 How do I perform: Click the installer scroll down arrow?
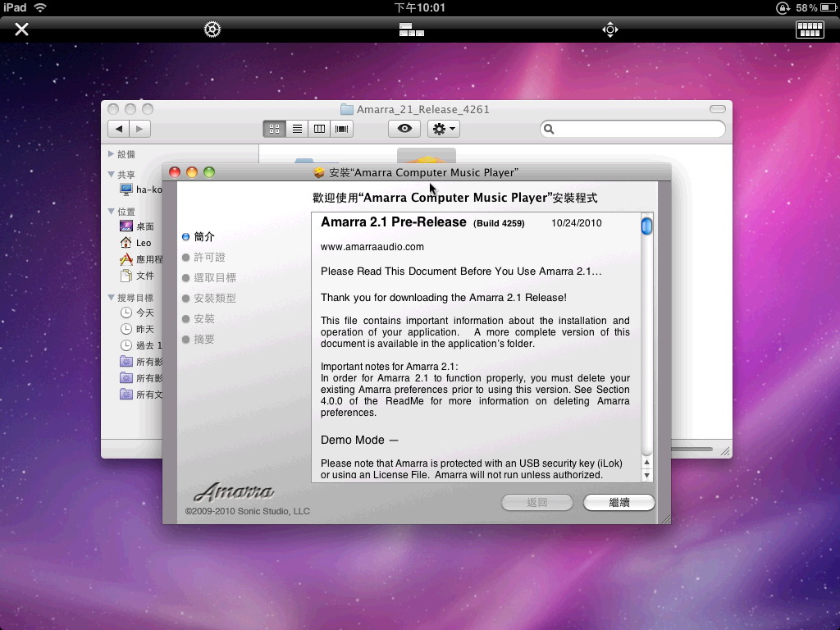click(x=646, y=475)
